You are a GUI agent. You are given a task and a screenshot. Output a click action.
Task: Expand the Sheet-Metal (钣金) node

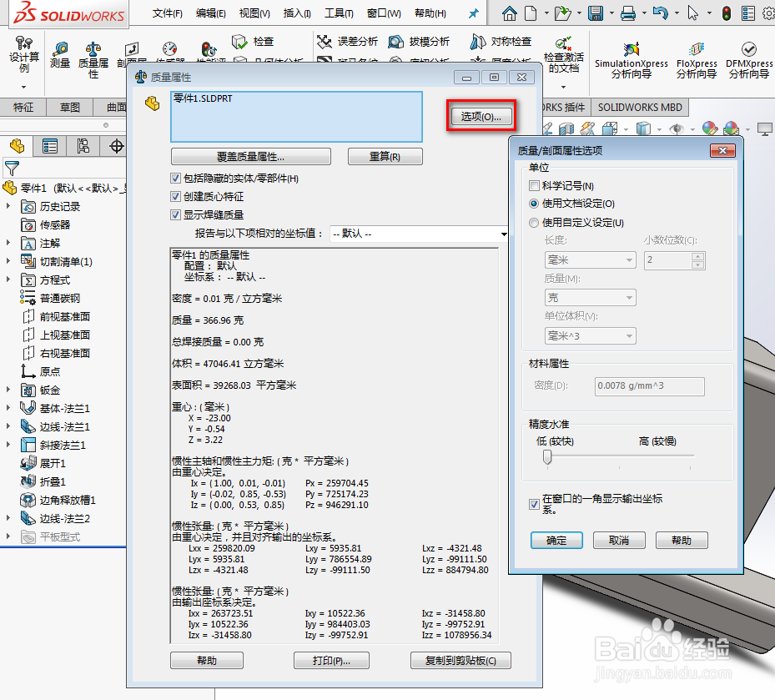click(x=8, y=390)
